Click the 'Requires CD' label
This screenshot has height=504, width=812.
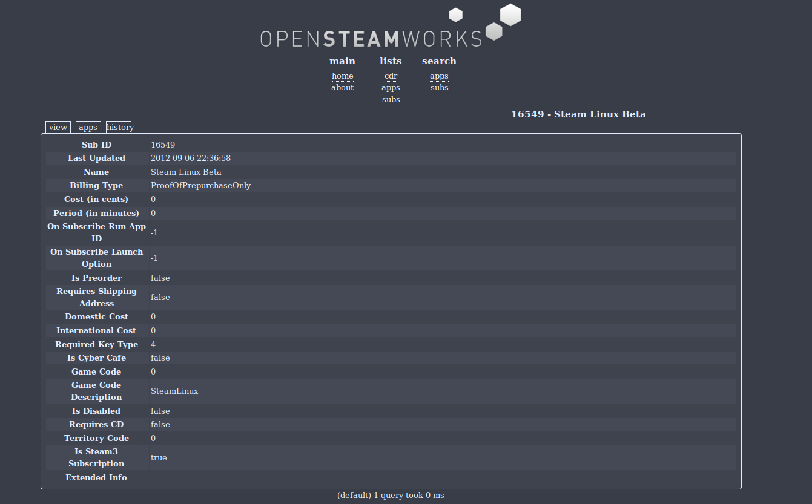pos(97,425)
